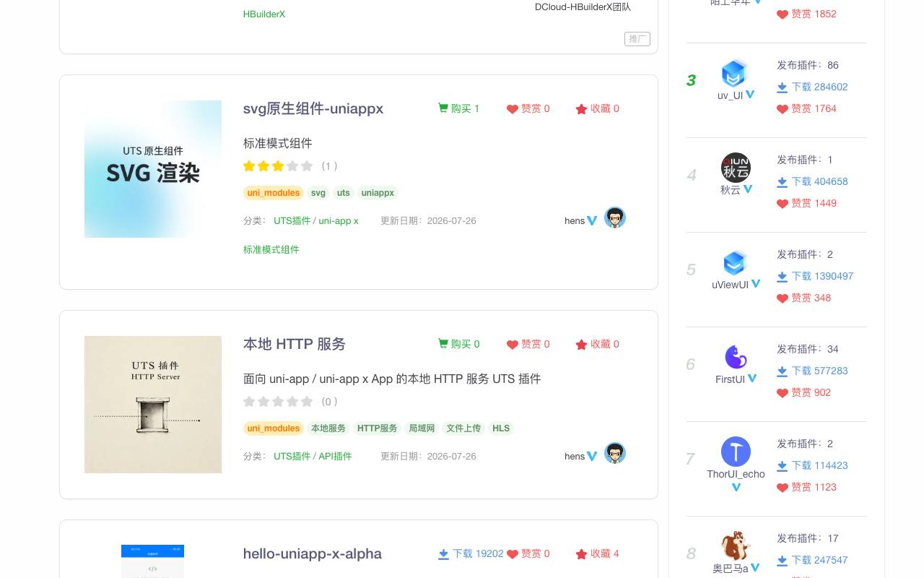Image resolution: width=924 pixels, height=578 pixels.
Task: Click the 下载 114423 count for ThorUI_echo
Action: [819, 465]
